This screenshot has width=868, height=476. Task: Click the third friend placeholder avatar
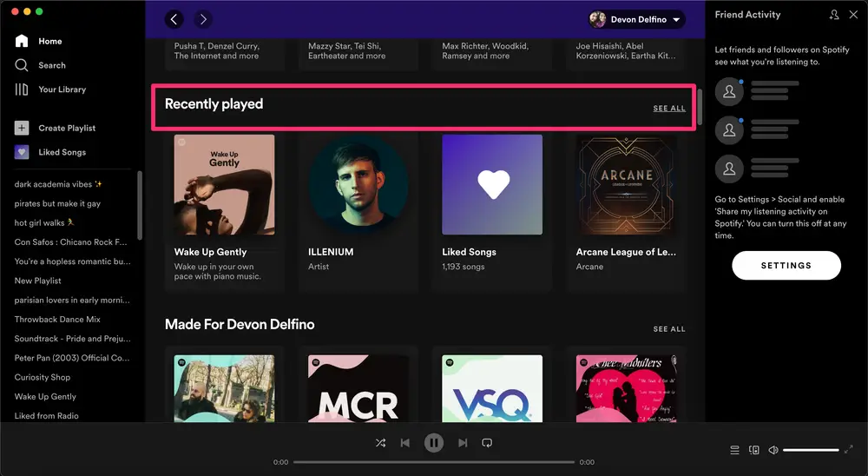pyautogui.click(x=729, y=169)
